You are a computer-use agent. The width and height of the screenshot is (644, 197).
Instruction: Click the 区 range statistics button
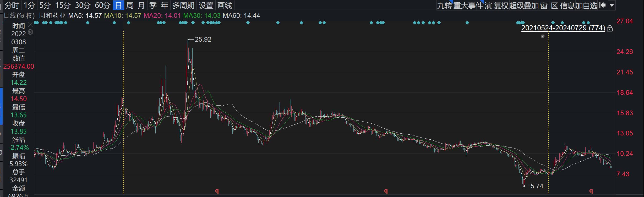(x=554, y=6)
